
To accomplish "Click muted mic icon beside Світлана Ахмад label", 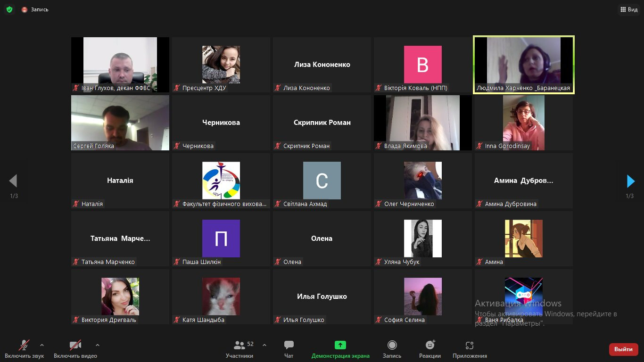I will point(278,204).
